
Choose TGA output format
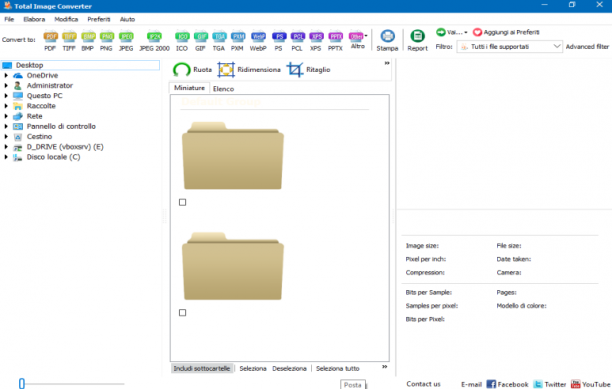click(219, 41)
